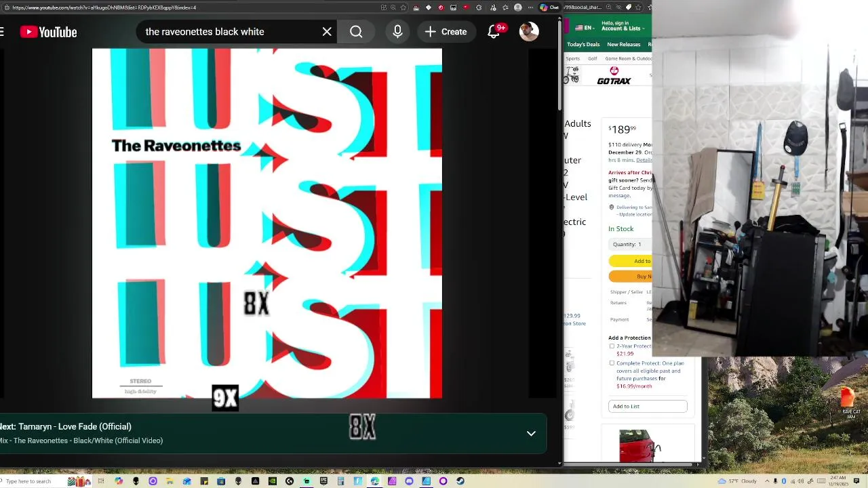Image resolution: width=868 pixels, height=488 pixels.
Task: Open the Steam taskbar icon
Action: (x=460, y=481)
